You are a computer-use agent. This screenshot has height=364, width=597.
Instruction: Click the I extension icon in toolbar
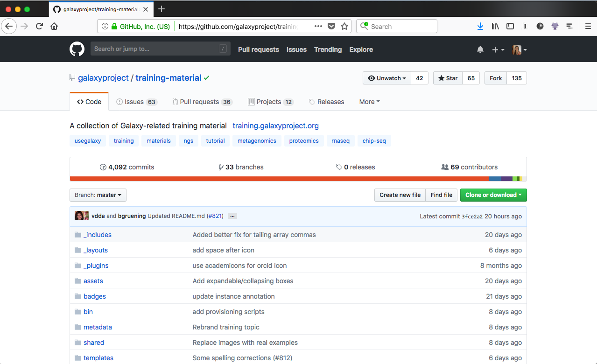click(525, 27)
